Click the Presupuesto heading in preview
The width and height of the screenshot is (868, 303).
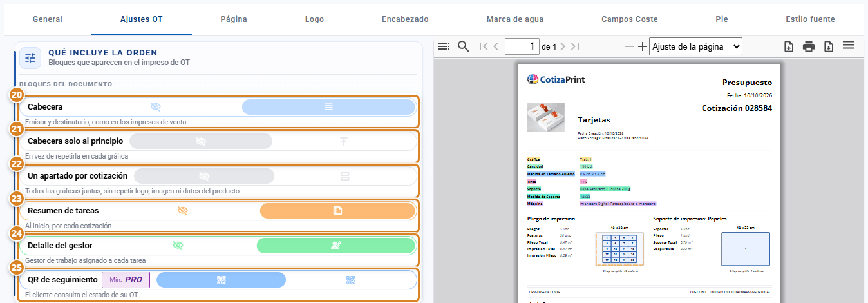click(747, 83)
